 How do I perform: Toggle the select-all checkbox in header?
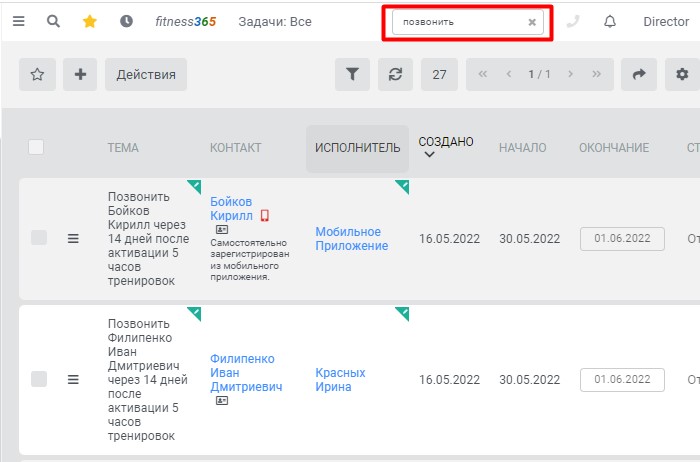click(x=36, y=147)
